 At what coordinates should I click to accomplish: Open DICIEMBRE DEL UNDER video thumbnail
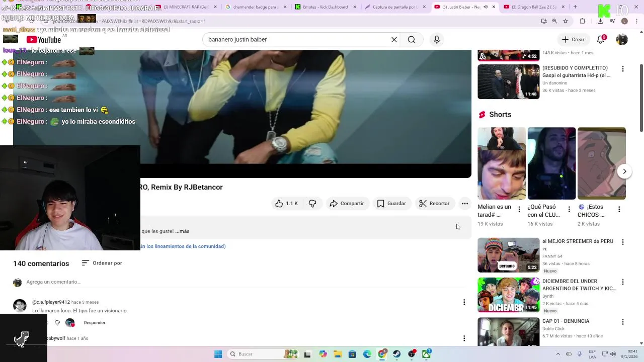tap(508, 295)
